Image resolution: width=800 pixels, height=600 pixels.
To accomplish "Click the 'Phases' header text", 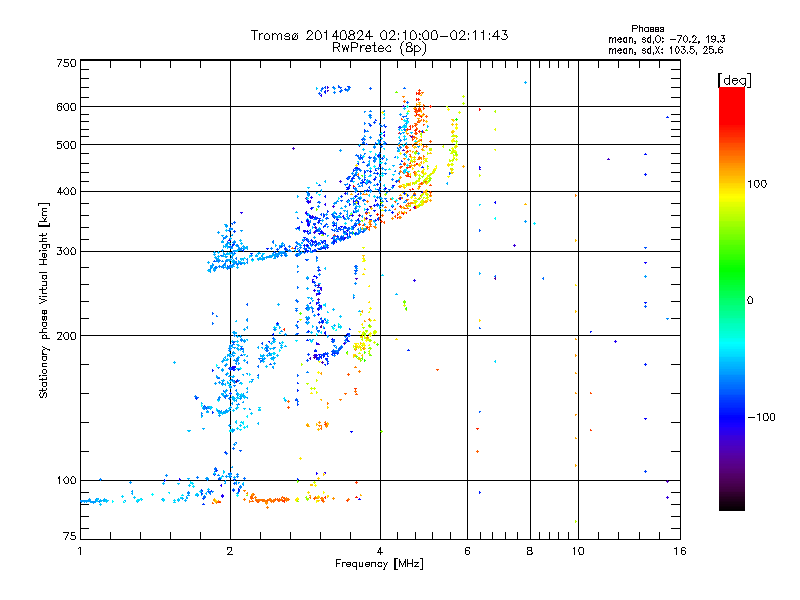I will 647,29.
